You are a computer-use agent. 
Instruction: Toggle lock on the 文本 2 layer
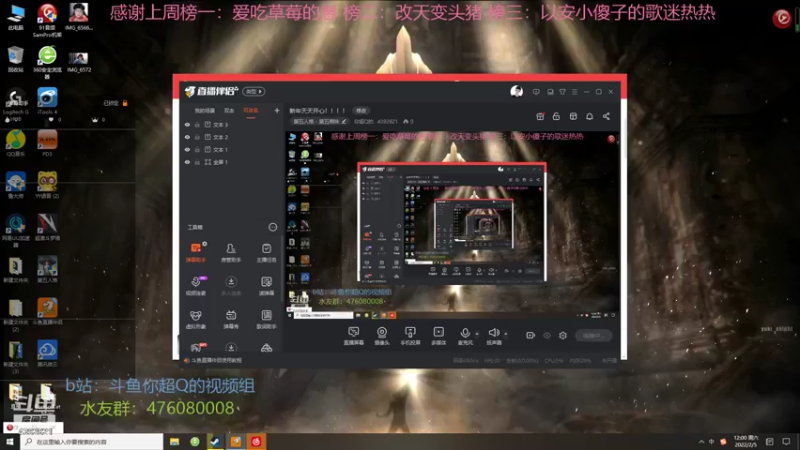point(197,137)
